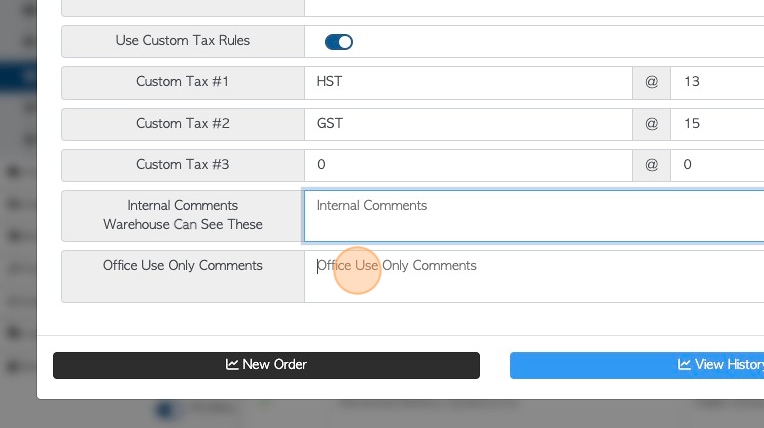Viewport: 764px width, 428px height.
Task: Click the Warehouse Can See These label
Action: (x=183, y=224)
